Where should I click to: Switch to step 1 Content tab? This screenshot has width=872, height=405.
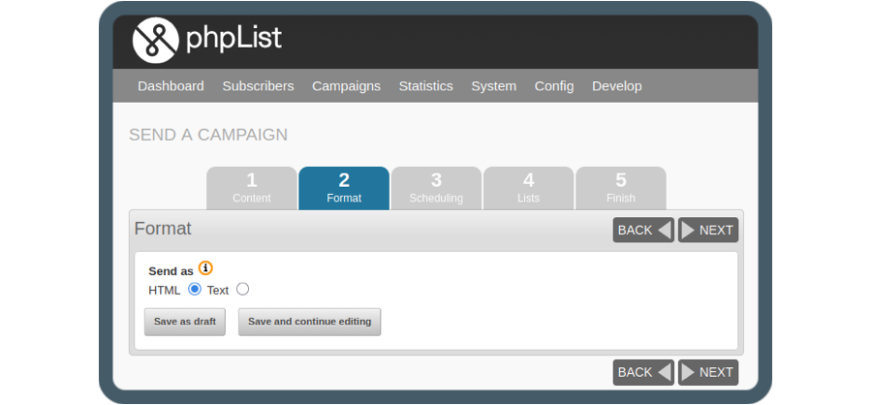(252, 187)
